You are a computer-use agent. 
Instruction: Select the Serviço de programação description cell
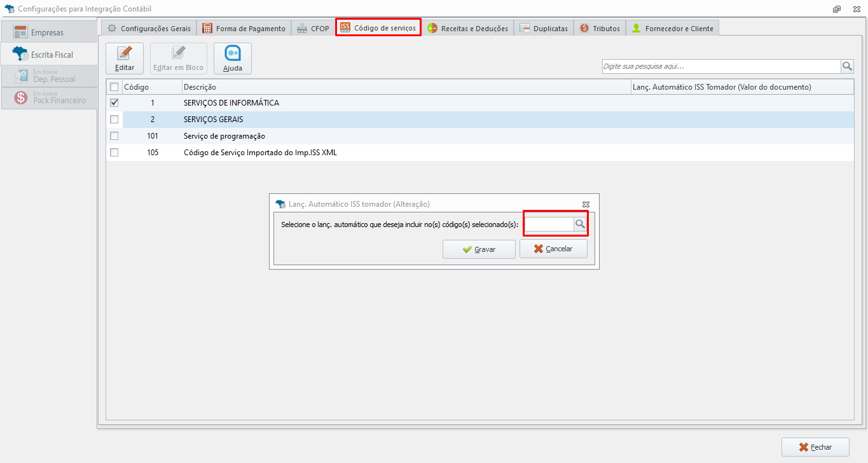(406, 135)
